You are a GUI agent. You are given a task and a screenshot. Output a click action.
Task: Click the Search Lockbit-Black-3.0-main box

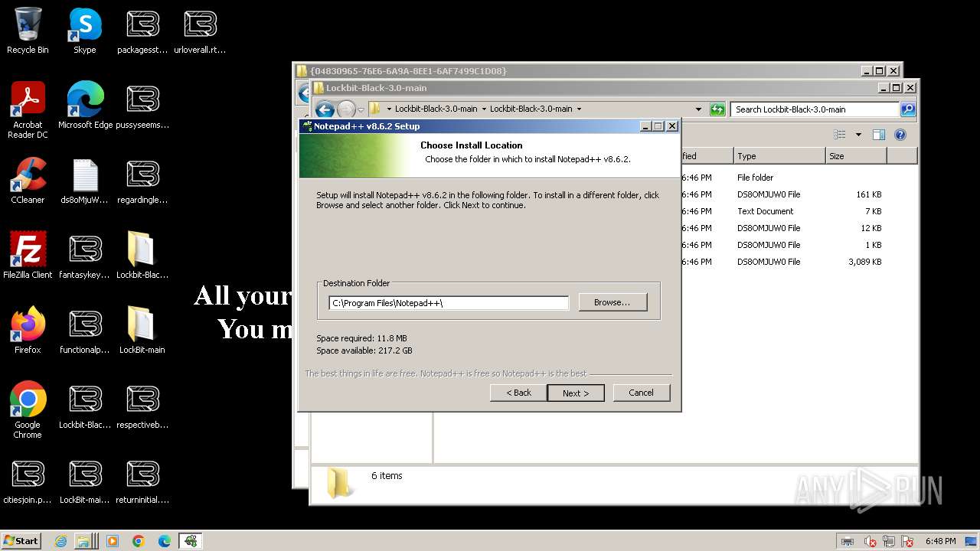click(815, 109)
